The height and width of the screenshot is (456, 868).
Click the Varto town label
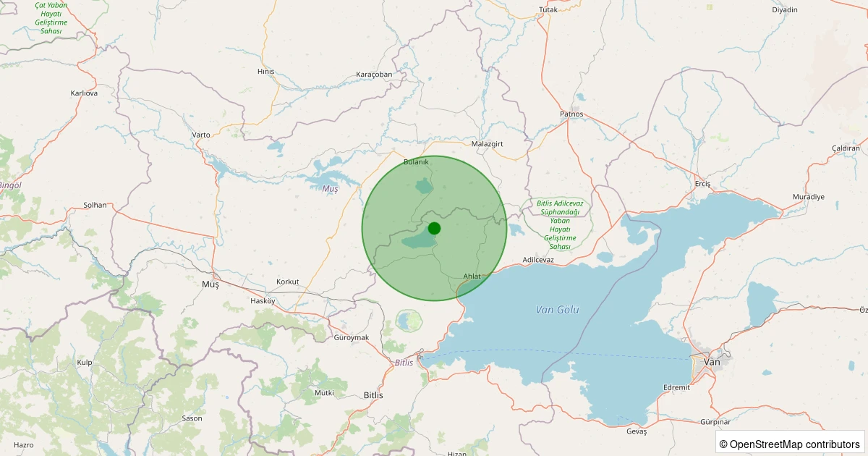(x=201, y=135)
